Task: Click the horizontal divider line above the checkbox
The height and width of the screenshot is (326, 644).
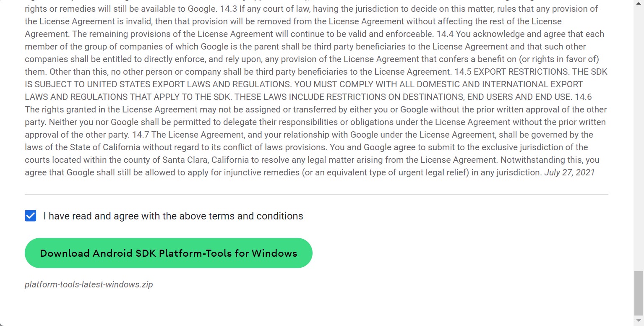Action: (x=316, y=195)
